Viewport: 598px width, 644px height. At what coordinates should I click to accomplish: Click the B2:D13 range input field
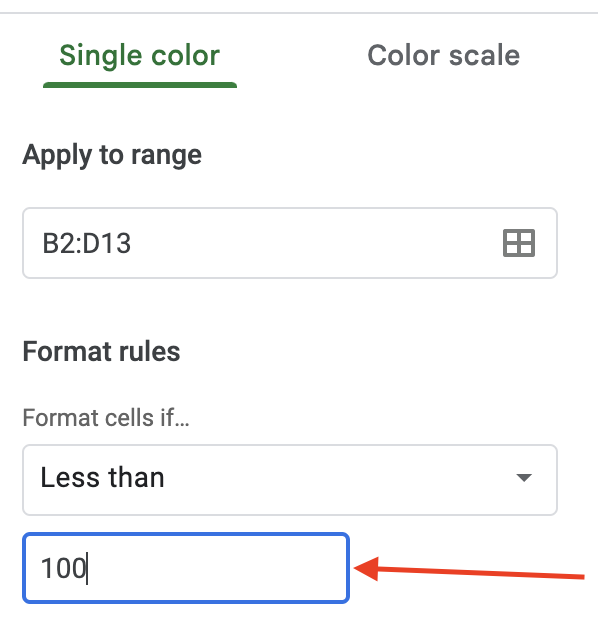(x=290, y=243)
